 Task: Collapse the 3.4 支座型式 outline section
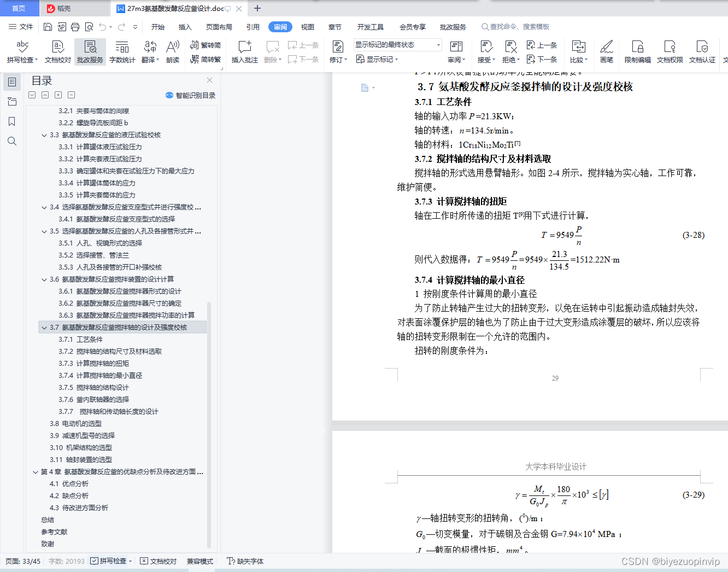click(44, 207)
